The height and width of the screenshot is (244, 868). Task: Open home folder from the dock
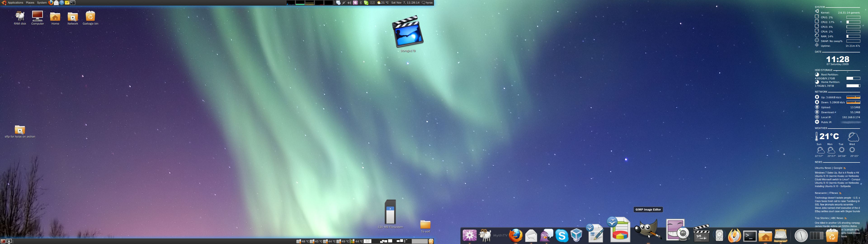[x=765, y=236]
